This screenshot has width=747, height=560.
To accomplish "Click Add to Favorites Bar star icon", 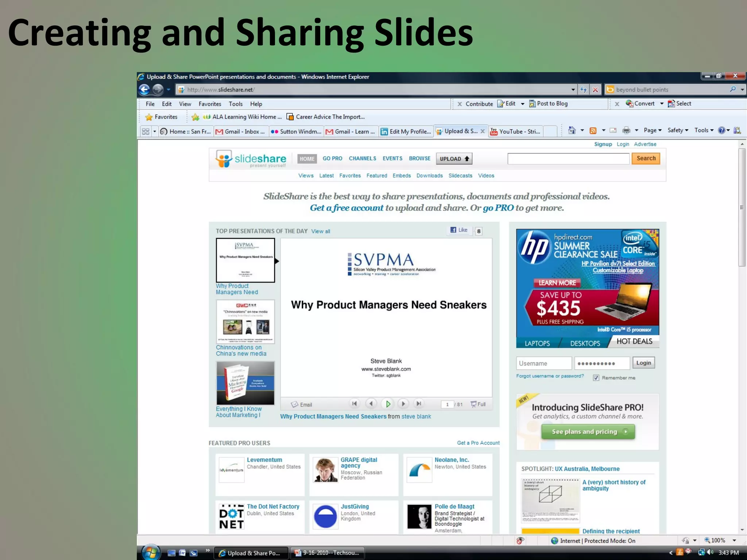I will [x=196, y=117].
